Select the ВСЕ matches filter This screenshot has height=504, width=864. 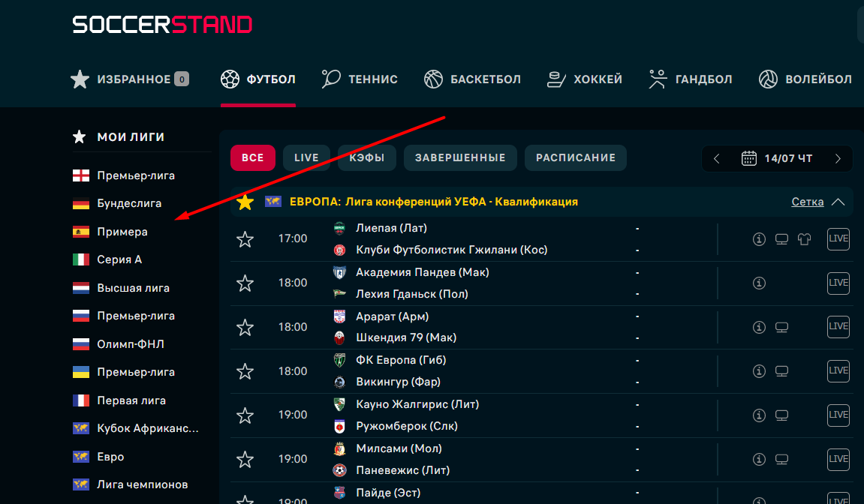coord(253,158)
